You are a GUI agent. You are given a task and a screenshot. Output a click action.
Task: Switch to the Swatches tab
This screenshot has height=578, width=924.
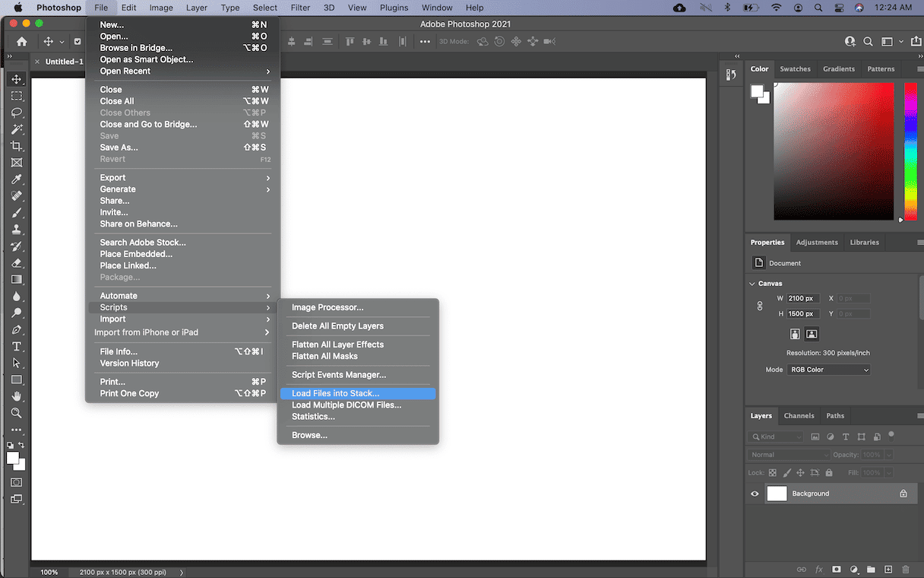click(795, 69)
